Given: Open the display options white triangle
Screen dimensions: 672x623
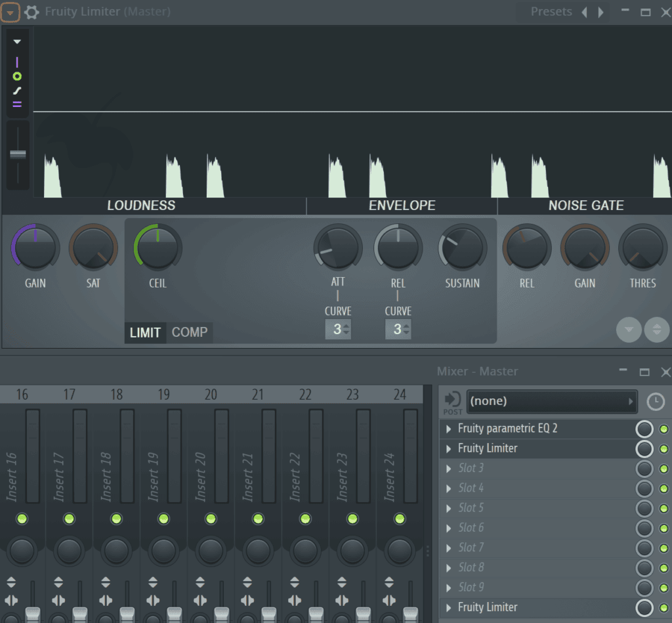Looking at the screenshot, I should 17,41.
